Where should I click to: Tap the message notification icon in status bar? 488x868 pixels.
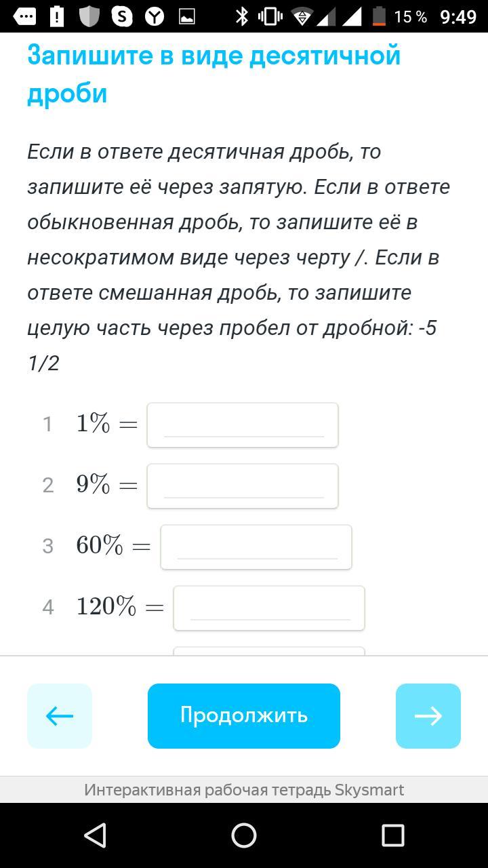(x=24, y=16)
